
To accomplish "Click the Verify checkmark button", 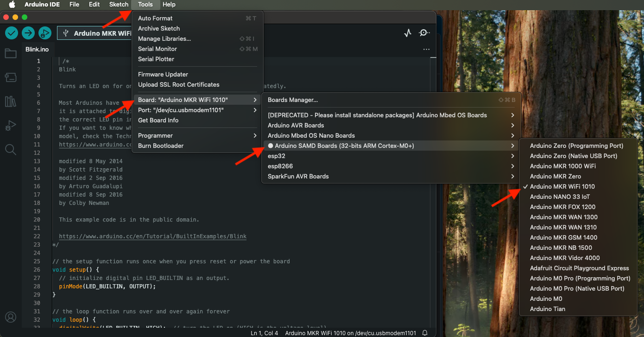I will pyautogui.click(x=12, y=33).
